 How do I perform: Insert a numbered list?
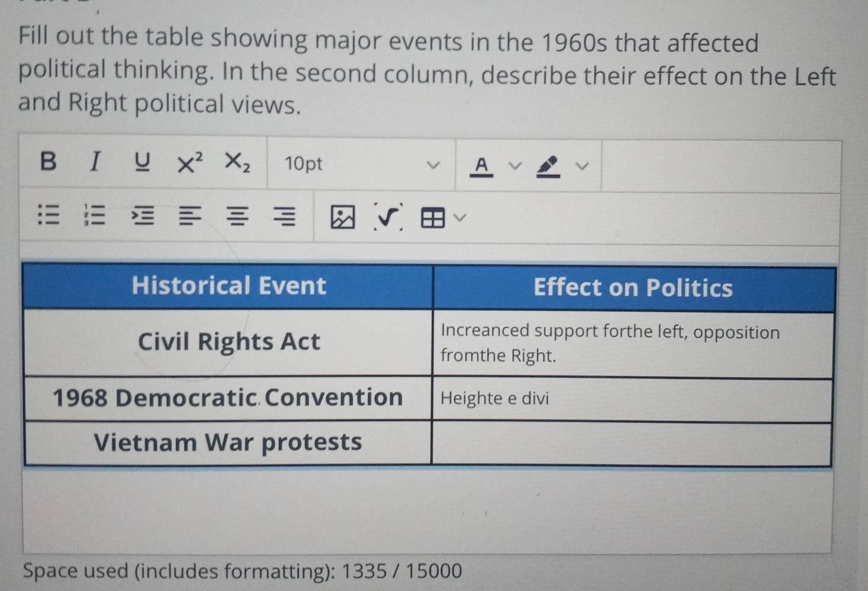tap(95, 215)
